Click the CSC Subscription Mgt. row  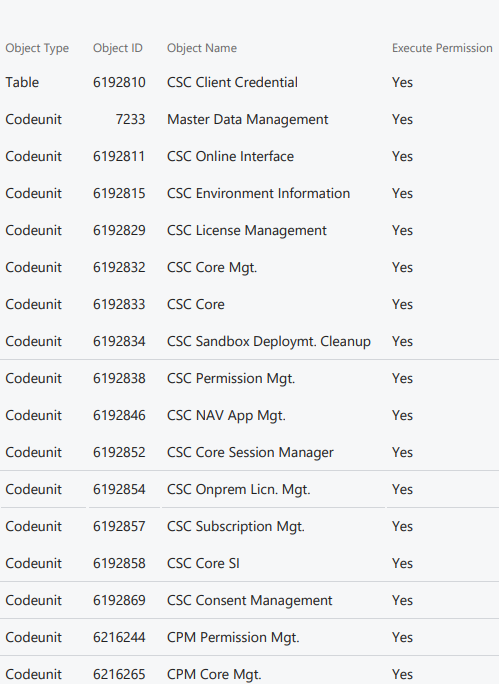pyautogui.click(x=250, y=526)
